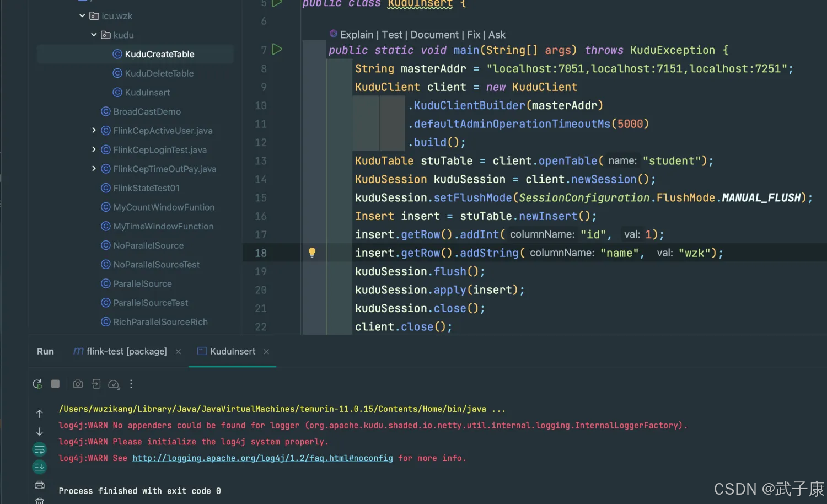Close the flink-test [package] tab
Image resolution: width=827 pixels, height=504 pixels.
pyautogui.click(x=178, y=352)
